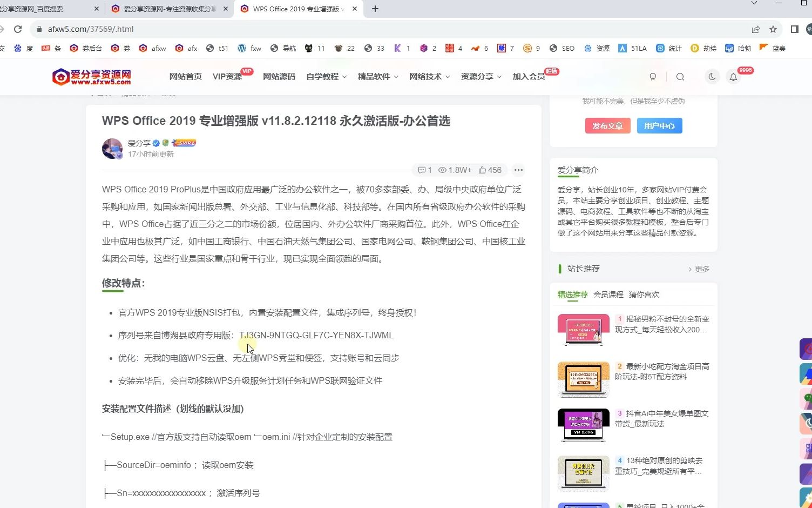Open author name 爱分享 link
Screen dimensions: 812x508
coord(139,143)
